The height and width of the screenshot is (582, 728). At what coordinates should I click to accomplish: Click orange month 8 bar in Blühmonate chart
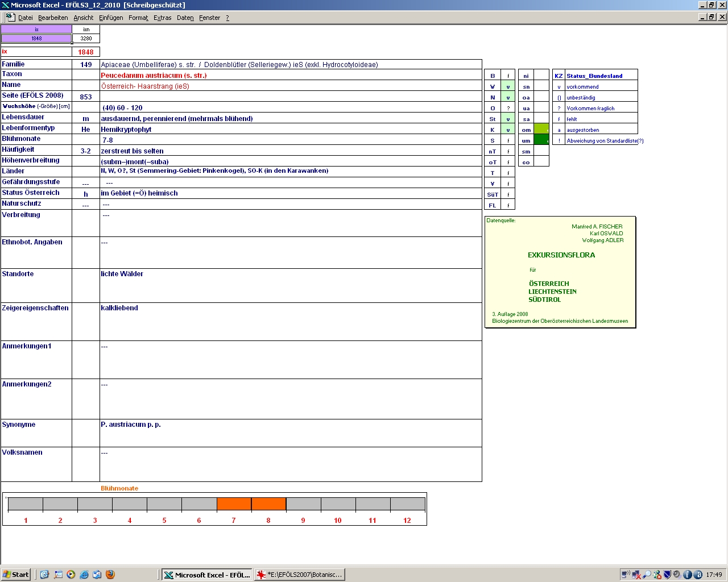click(x=268, y=504)
